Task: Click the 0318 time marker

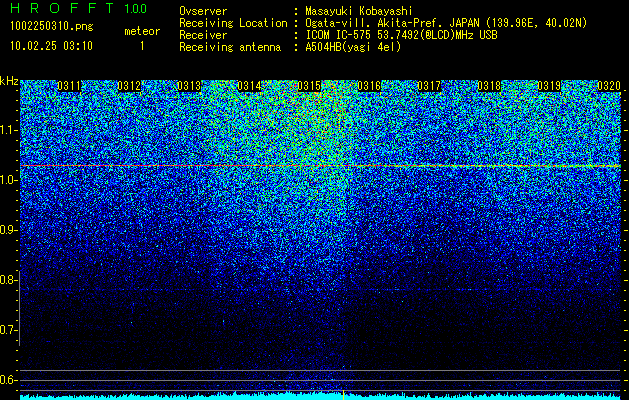Action: (489, 86)
